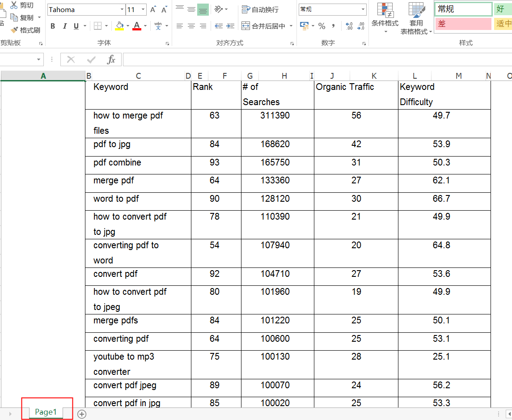Open the Tahoma font name dropdown
Image resolution: width=512 pixels, height=420 pixels.
(x=122, y=9)
